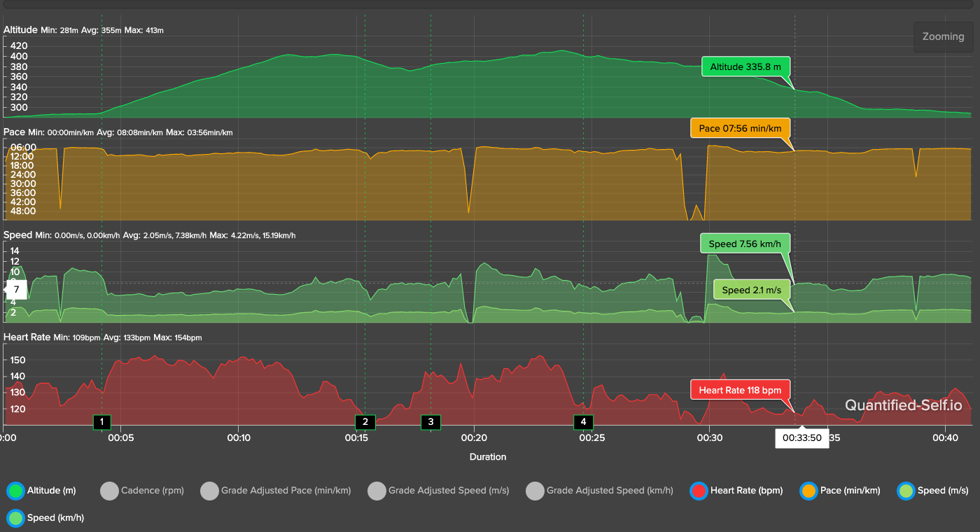
Task: Click the 00:30 duration axis tick
Action: 710,437
